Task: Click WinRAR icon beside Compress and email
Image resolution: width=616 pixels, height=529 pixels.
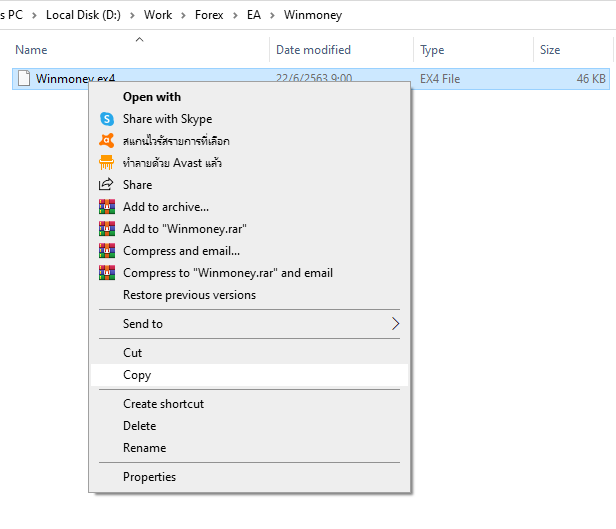Action: (x=107, y=251)
